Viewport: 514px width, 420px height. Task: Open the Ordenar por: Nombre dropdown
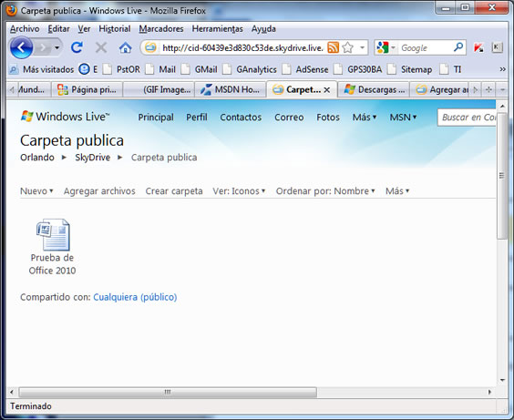click(x=325, y=191)
